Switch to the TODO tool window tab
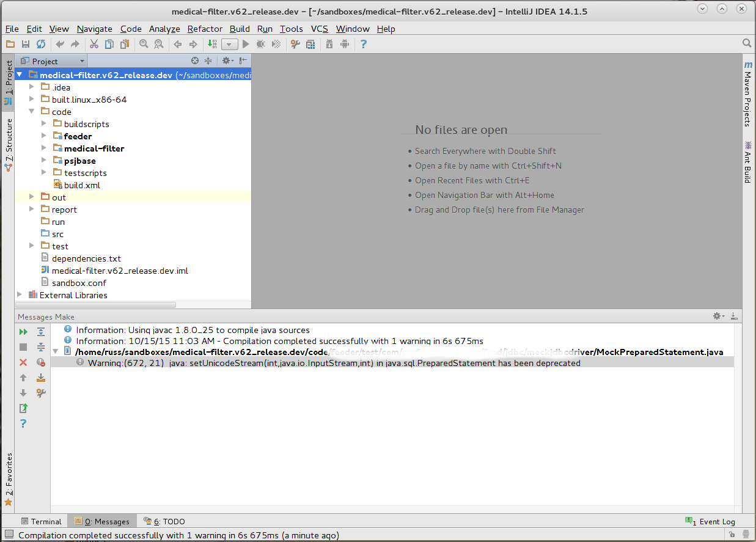 pos(164,521)
